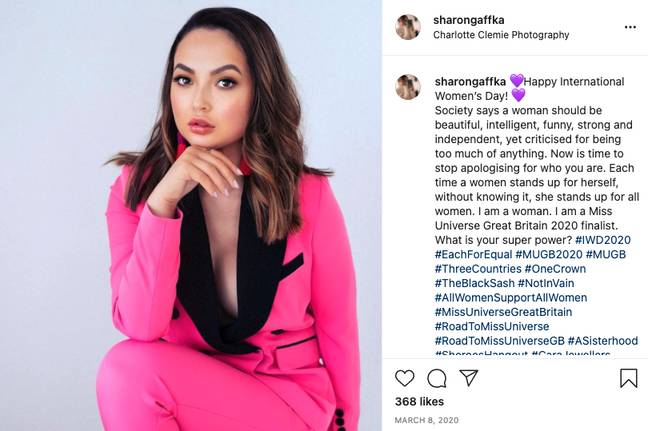View the 368 likes list
Viewport: 648px width, 431px height.
(x=419, y=402)
